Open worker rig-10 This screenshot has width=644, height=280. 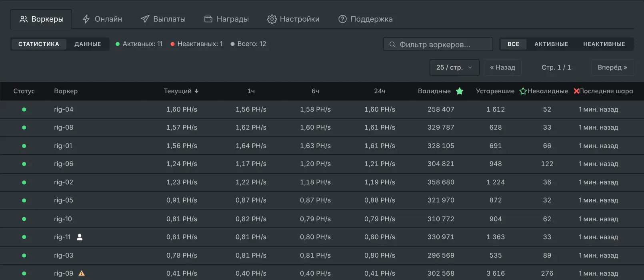pos(63,219)
